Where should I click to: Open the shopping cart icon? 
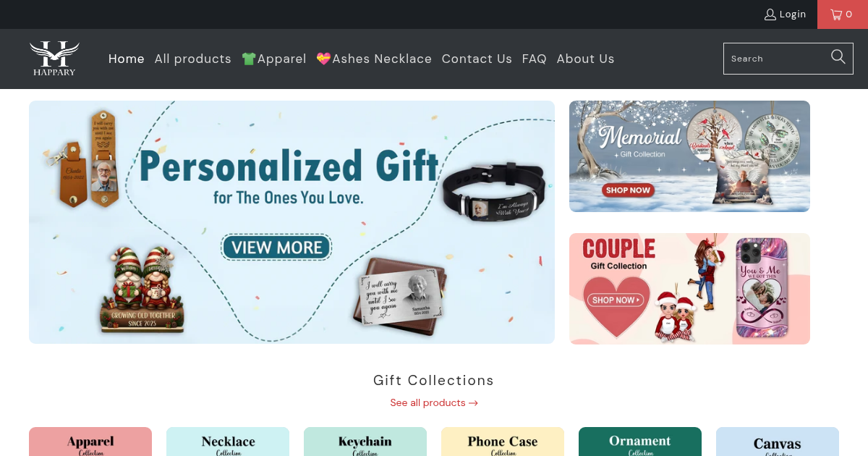(x=836, y=14)
